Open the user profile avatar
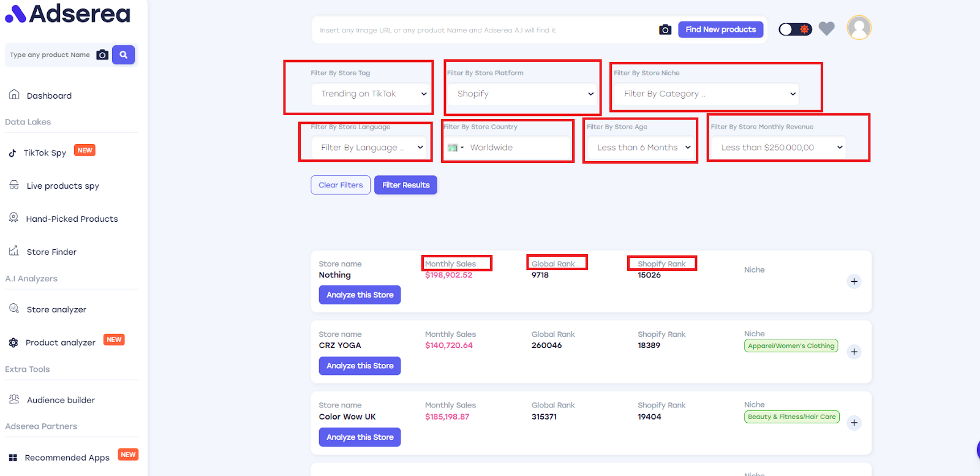Image resolution: width=980 pixels, height=476 pixels. pyautogui.click(x=859, y=28)
